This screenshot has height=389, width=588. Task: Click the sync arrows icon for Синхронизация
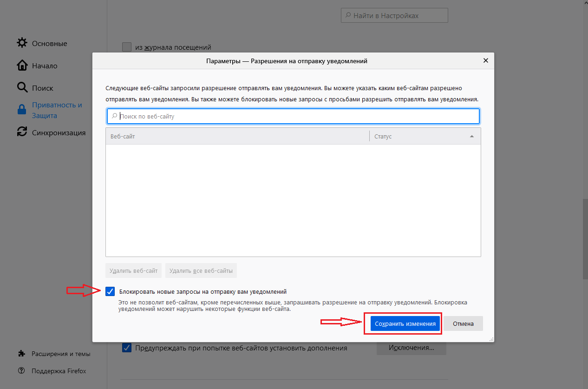[x=22, y=132]
